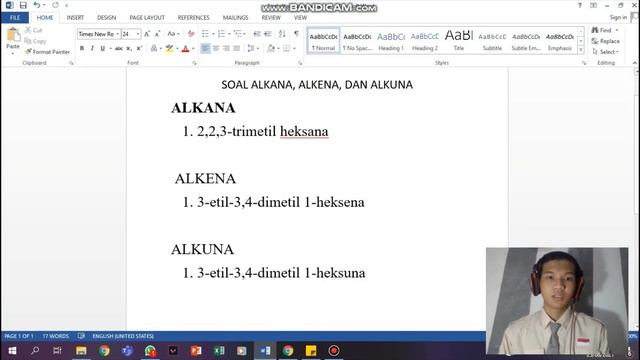Toggle Italic formatting
Image resolution: width=640 pixels, height=360 pixels.
(92, 49)
